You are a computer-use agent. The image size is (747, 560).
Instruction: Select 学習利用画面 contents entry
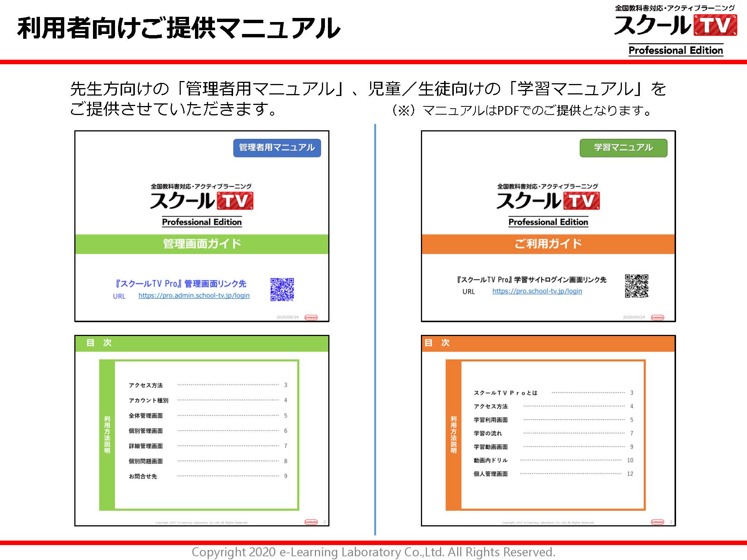pyautogui.click(x=490, y=420)
